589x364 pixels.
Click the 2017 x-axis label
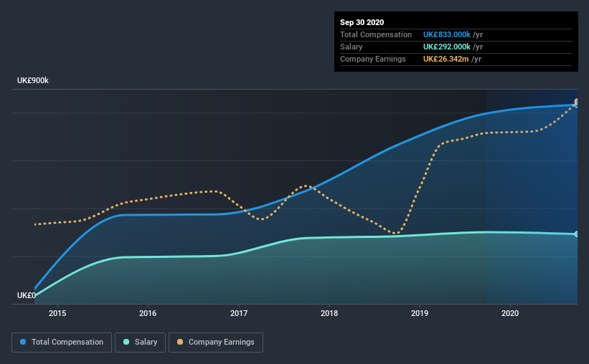coord(239,313)
